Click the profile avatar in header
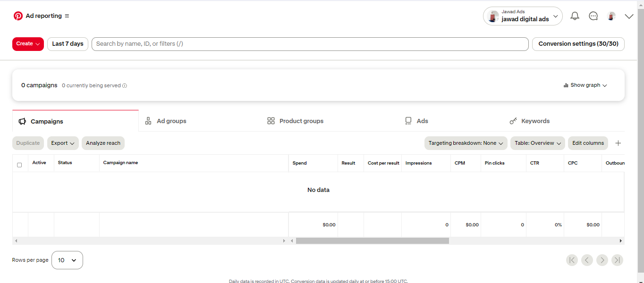This screenshot has width=644, height=283. point(611,16)
